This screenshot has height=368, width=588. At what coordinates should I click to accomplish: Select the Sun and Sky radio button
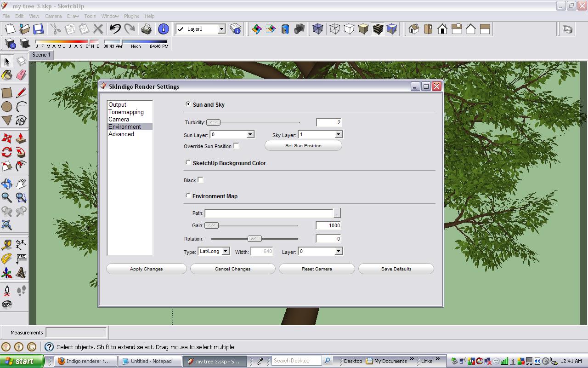[x=188, y=104]
